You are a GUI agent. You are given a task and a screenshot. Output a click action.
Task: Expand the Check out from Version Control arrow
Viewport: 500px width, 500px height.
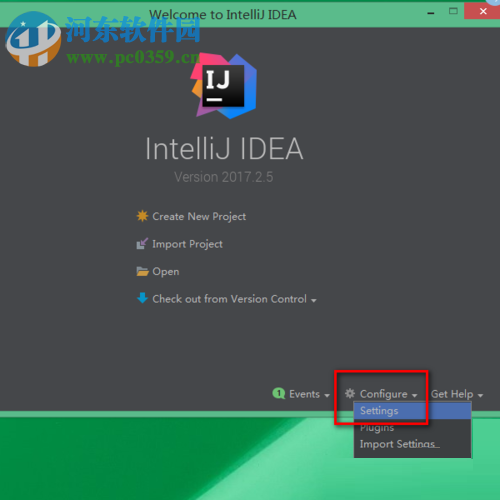[314, 300]
